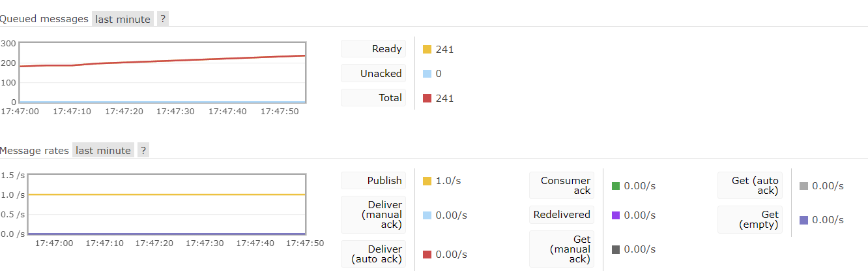Click the purple Redelivered swatch
868x280 pixels.
616,215
